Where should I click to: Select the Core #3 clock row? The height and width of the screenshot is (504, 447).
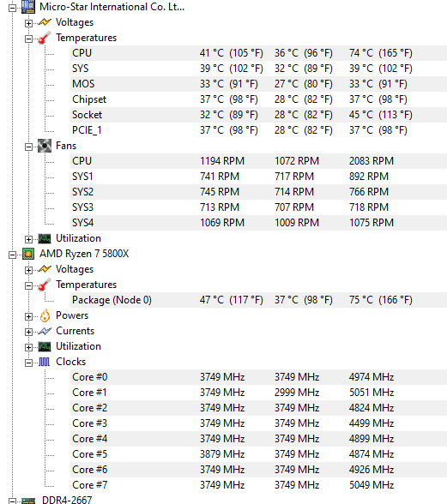(x=258, y=423)
